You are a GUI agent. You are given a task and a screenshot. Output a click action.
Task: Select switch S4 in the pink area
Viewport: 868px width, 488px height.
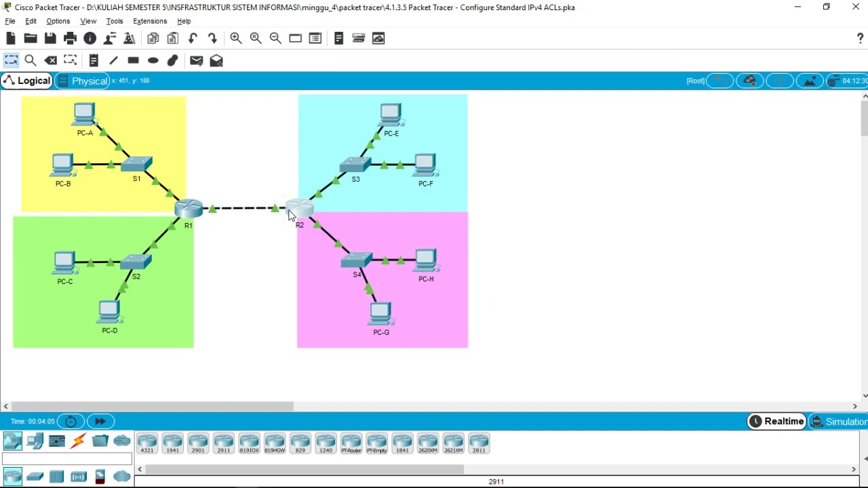click(357, 260)
